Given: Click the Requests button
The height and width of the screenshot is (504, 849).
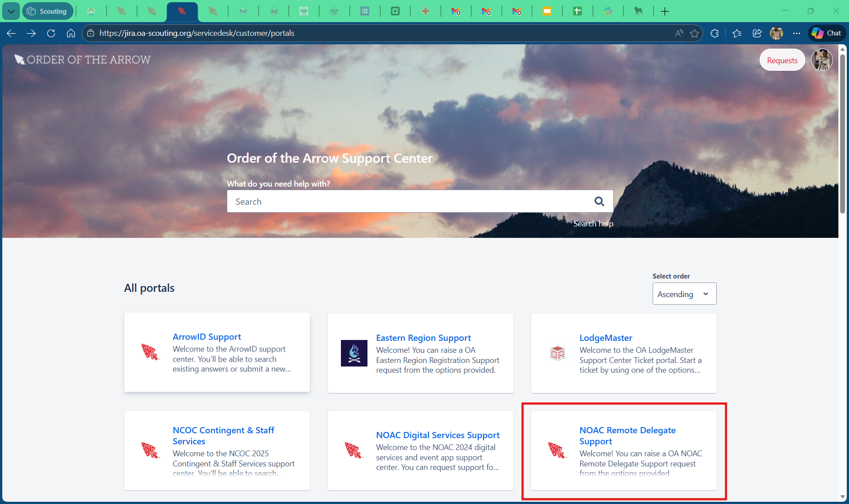Looking at the screenshot, I should (x=782, y=60).
